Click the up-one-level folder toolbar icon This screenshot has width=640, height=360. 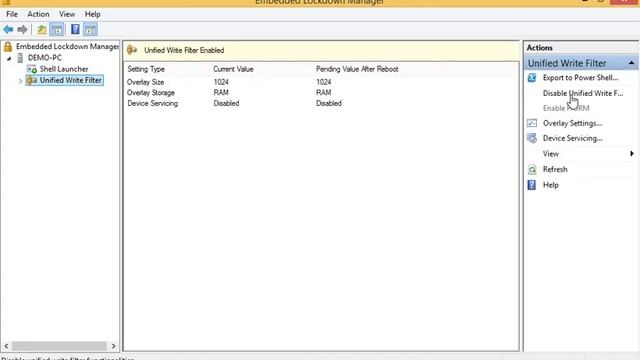pyautogui.click(x=42, y=29)
